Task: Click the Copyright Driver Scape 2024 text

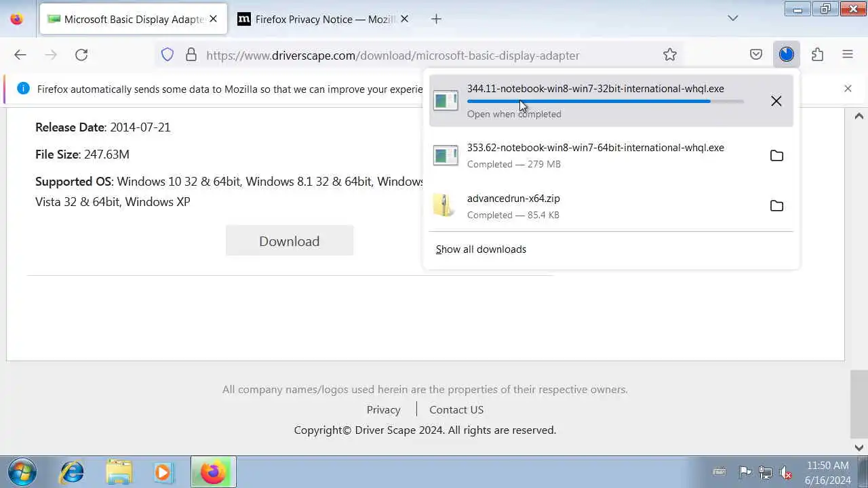Action: click(x=425, y=430)
